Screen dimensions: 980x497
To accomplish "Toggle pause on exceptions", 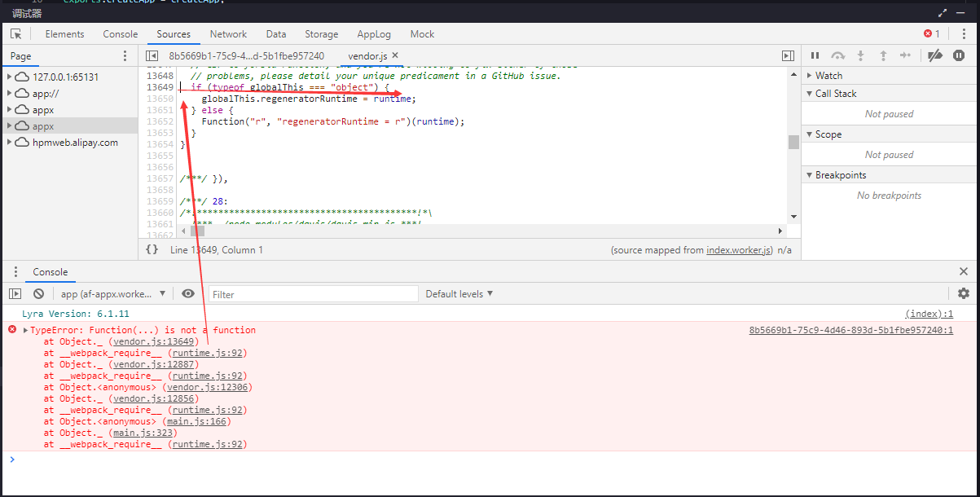I will [959, 55].
